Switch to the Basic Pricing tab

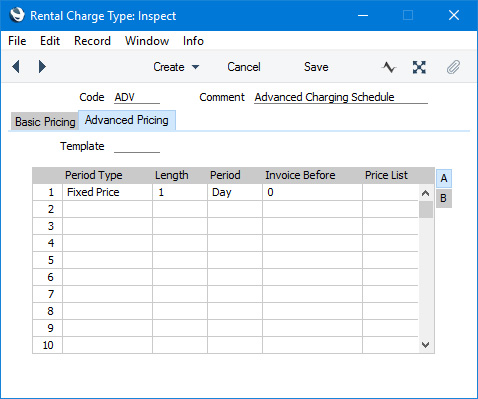tap(45, 122)
